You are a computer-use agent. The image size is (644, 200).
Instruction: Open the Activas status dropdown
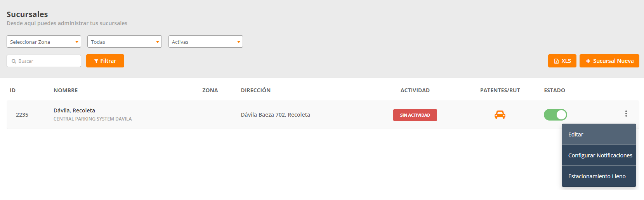click(x=205, y=42)
